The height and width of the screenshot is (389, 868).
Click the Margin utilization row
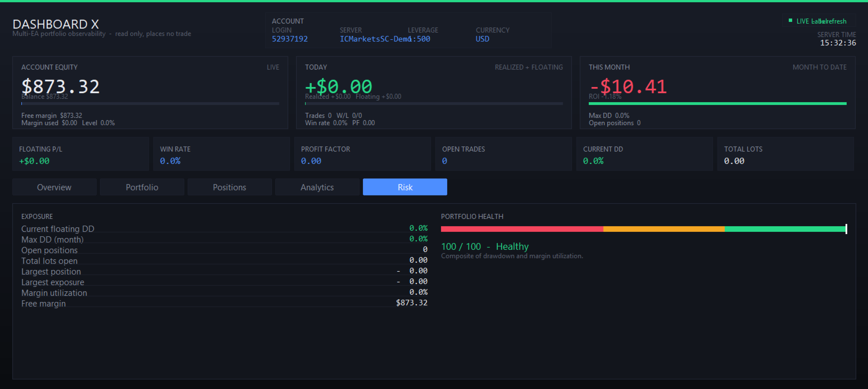pyautogui.click(x=224, y=292)
